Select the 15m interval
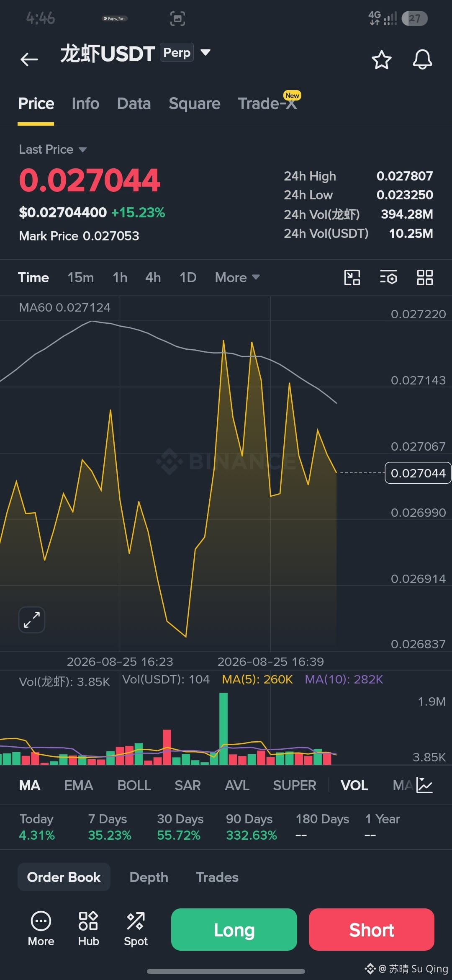 (80, 277)
